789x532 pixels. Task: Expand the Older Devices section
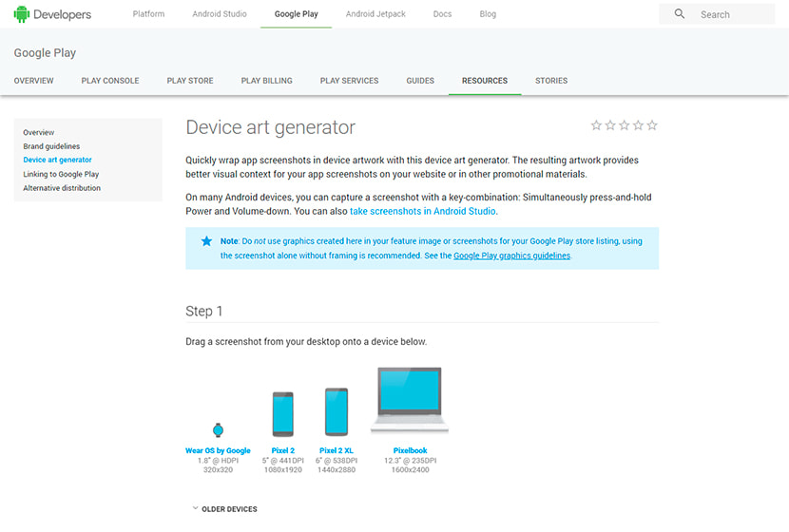point(224,509)
